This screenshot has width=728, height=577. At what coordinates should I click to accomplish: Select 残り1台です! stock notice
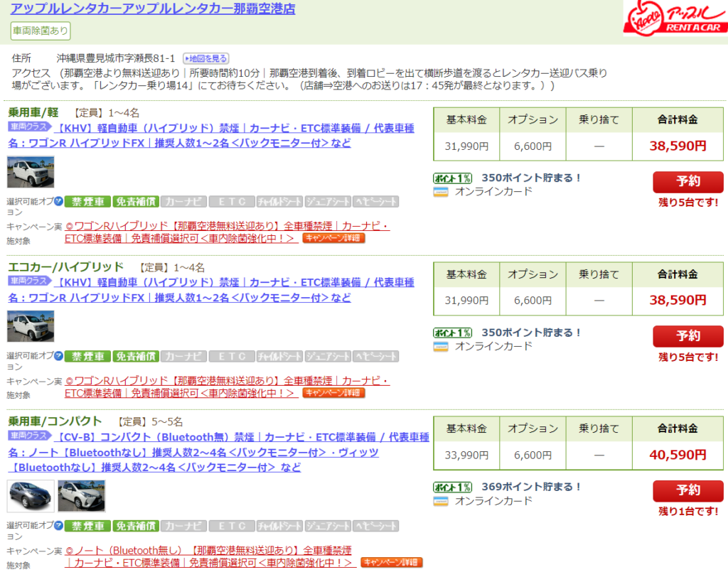[688, 512]
